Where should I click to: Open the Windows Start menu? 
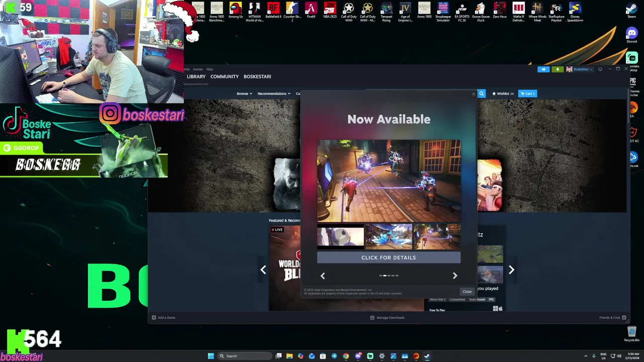(x=211, y=356)
